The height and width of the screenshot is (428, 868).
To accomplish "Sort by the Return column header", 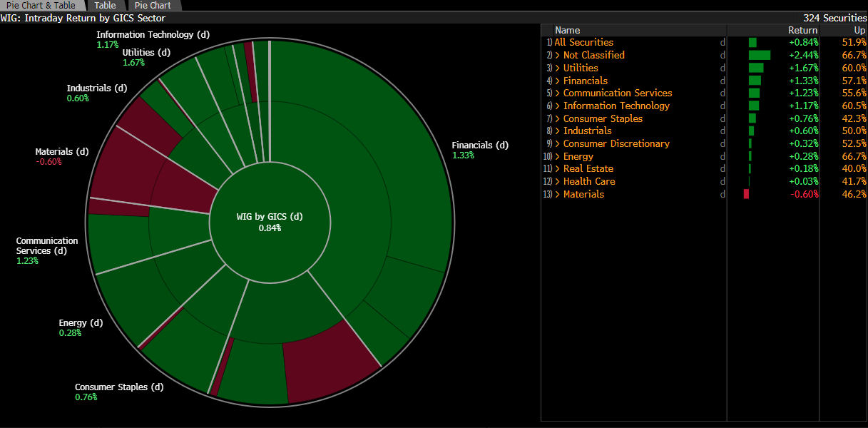I will click(802, 30).
